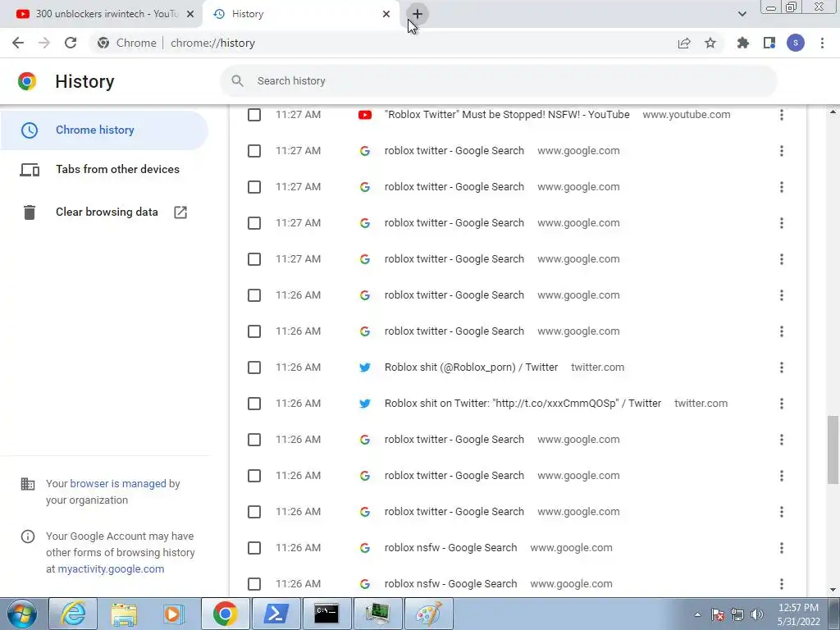The height and width of the screenshot is (630, 840).
Task: Open the Roblox shit (@Roblox_porn) / Twitter link
Action: (471, 367)
